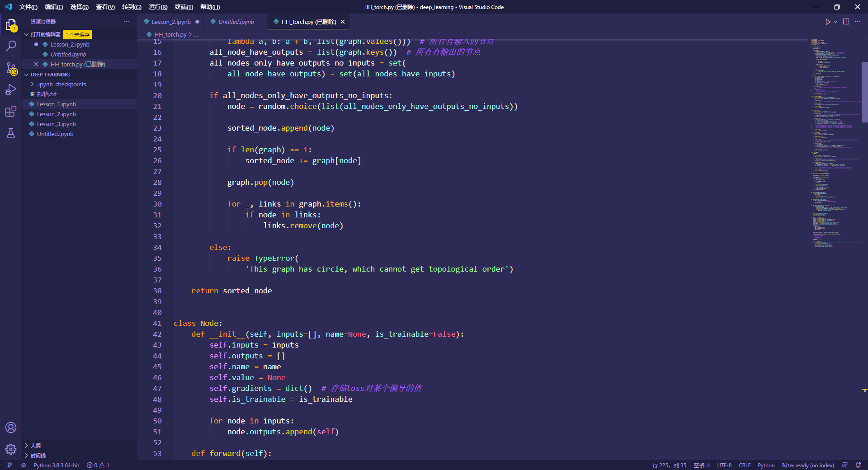Image resolution: width=868 pixels, height=470 pixels.
Task: Open the Accounts menu icon
Action: tap(11, 428)
